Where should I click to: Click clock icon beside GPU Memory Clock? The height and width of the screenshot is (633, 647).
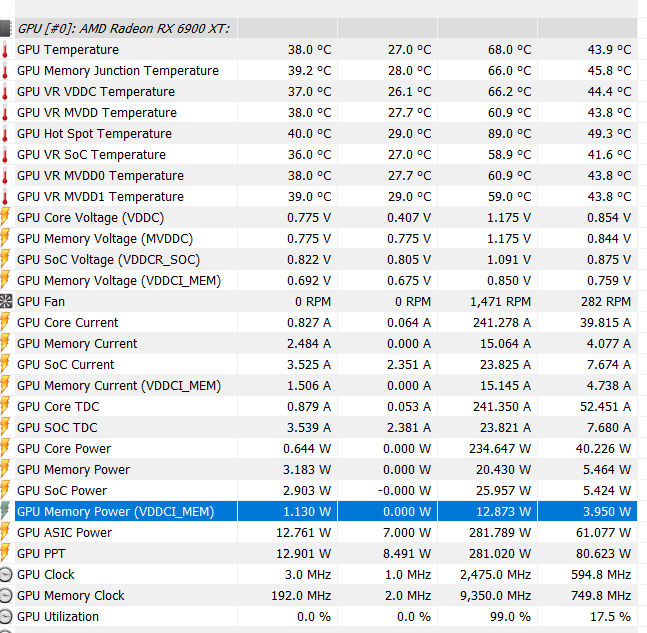tap(6, 595)
